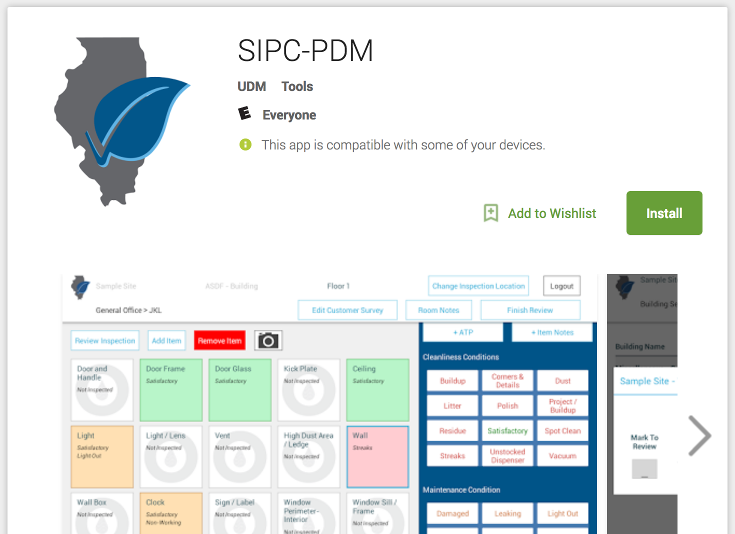The height and width of the screenshot is (534, 735).
Task: Choose the Satisfactory cleanliness condition
Action: coord(507,431)
